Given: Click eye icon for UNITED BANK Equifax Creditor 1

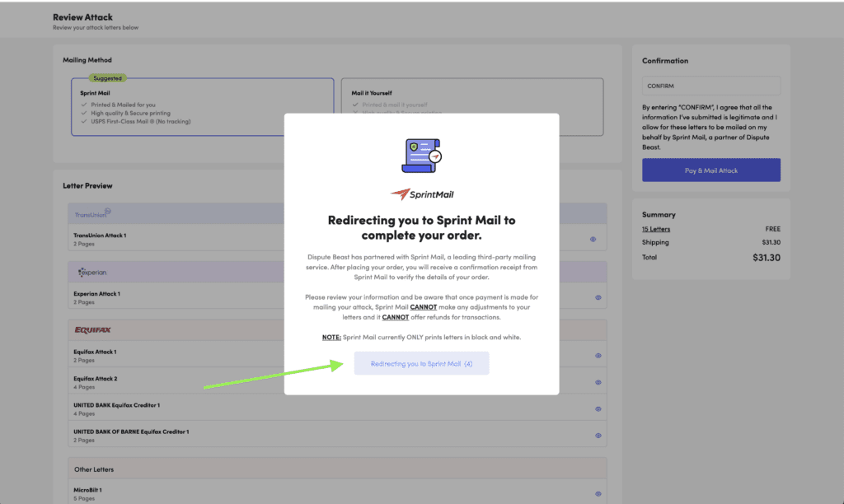Looking at the screenshot, I should (x=598, y=408).
